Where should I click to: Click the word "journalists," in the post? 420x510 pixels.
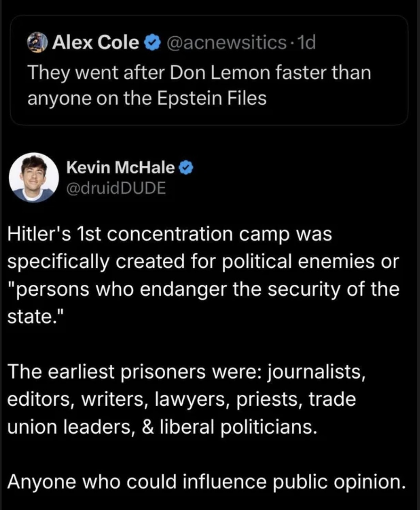[316, 372]
